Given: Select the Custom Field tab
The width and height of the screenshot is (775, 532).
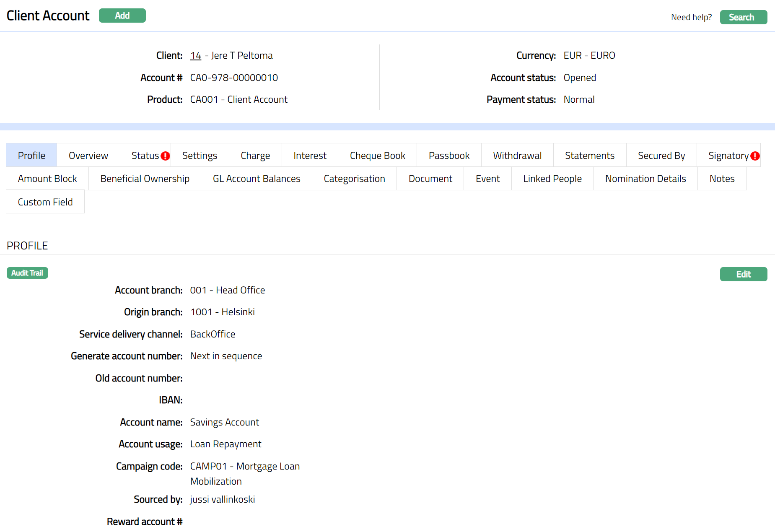Looking at the screenshot, I should pyautogui.click(x=45, y=202).
